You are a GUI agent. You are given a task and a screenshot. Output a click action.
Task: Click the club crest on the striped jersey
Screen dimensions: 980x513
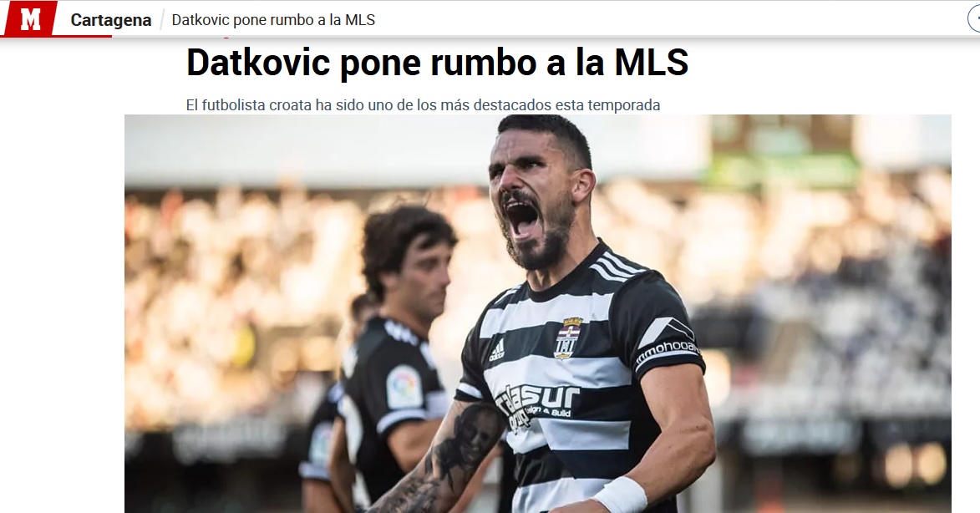568,338
